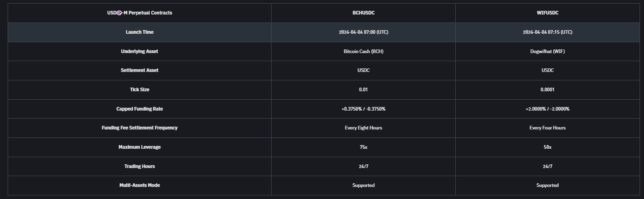Viewport: 644px width, 199px height.
Task: Select the +2.0000% / -2.0000% cell
Action: (x=547, y=109)
